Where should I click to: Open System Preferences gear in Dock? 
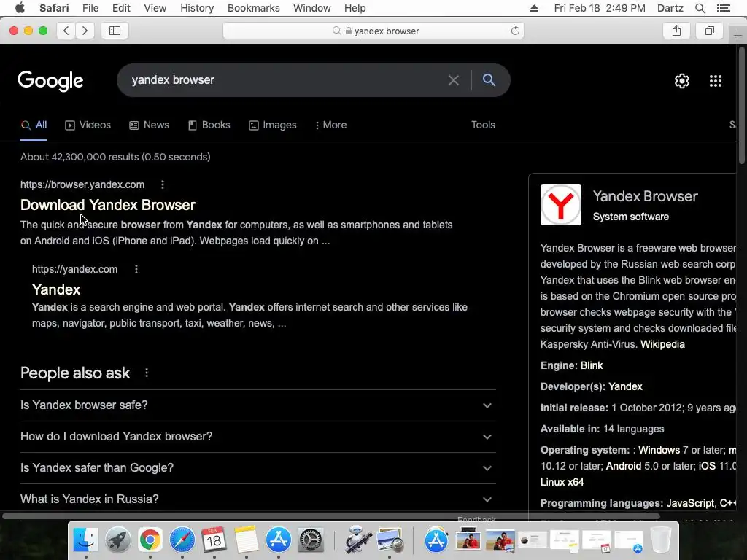(x=311, y=540)
